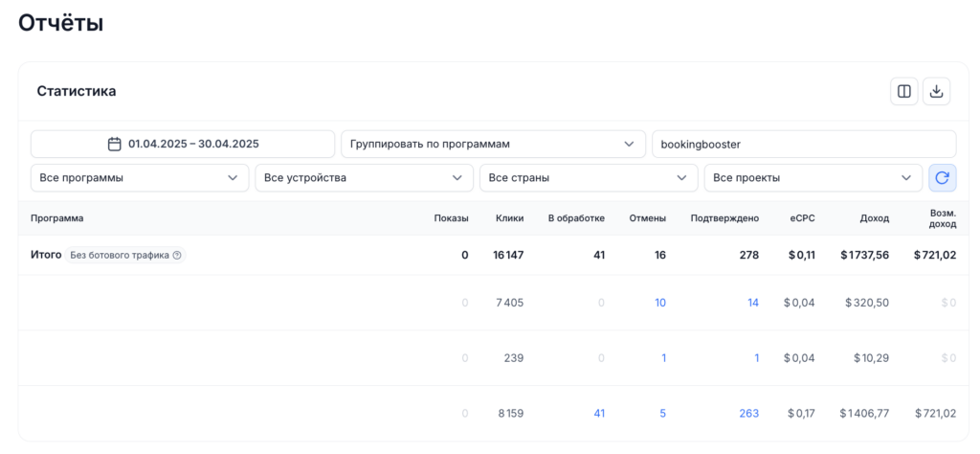Click the Подтверждено column header

point(724,218)
